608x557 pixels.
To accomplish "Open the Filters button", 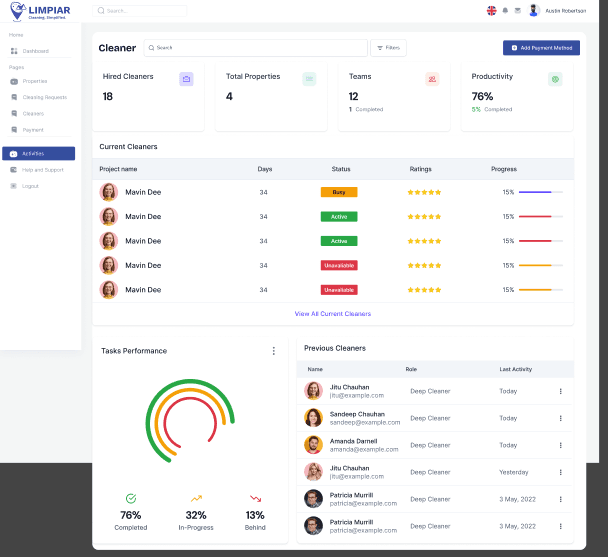I will pyautogui.click(x=388, y=48).
